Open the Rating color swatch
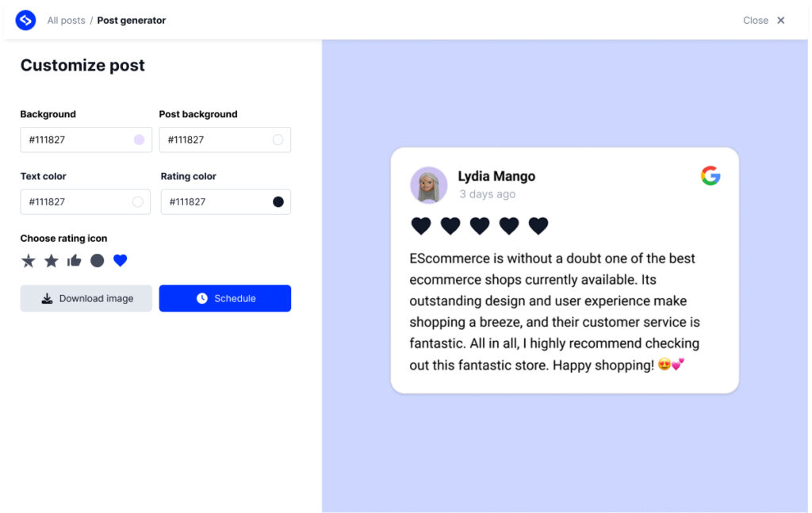 pos(278,202)
